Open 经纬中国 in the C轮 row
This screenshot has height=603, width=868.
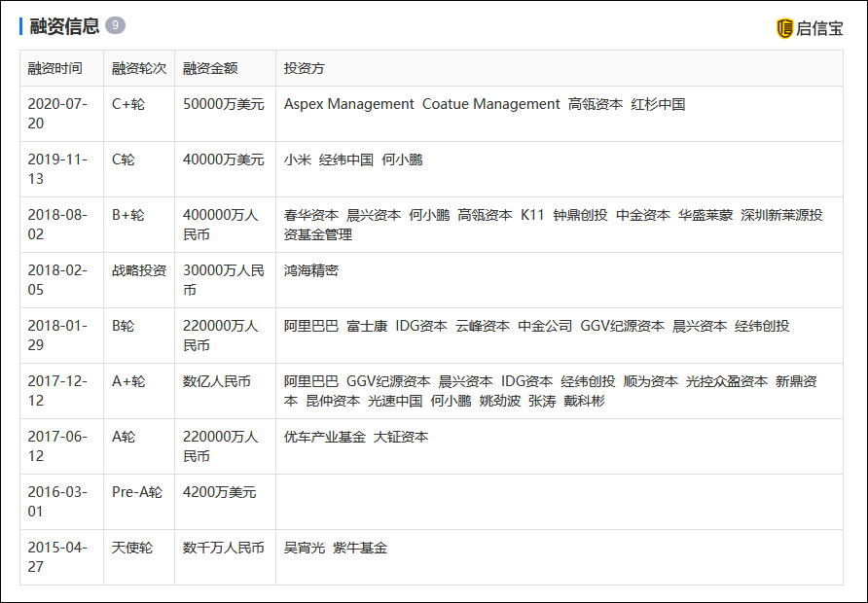(346, 160)
